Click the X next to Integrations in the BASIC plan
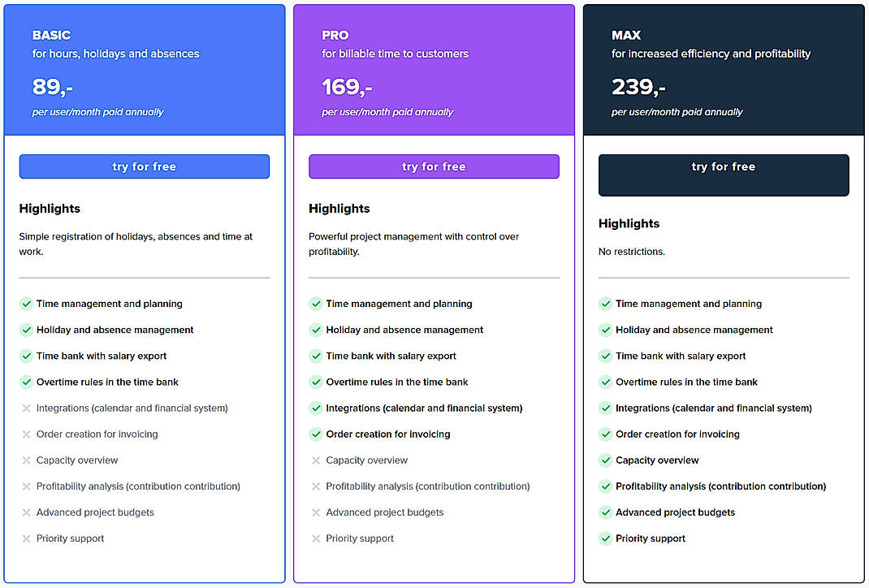 point(26,409)
